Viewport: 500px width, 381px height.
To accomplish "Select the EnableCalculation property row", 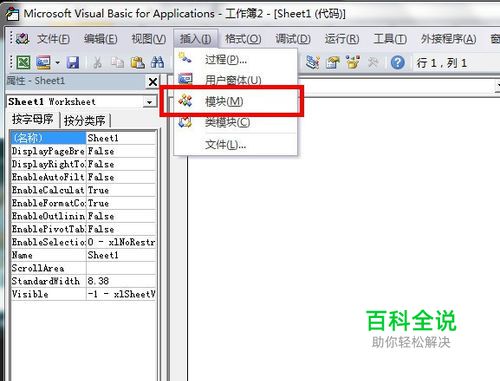I will [x=83, y=190].
